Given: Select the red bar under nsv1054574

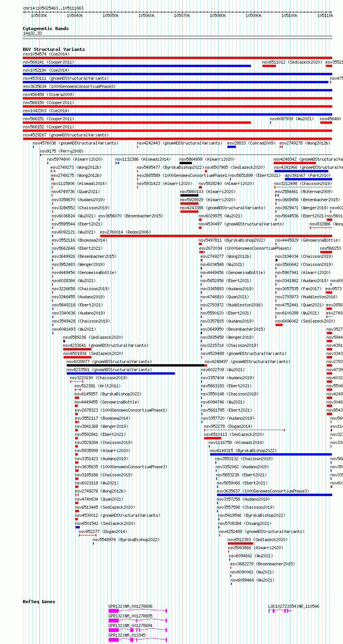Looking at the screenshot, I should point(177,58).
